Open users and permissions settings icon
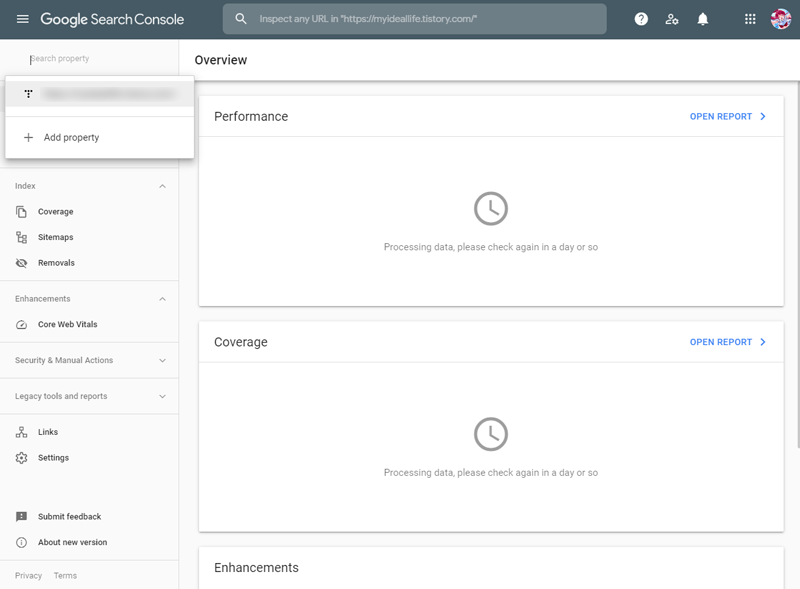800x589 pixels. point(672,19)
